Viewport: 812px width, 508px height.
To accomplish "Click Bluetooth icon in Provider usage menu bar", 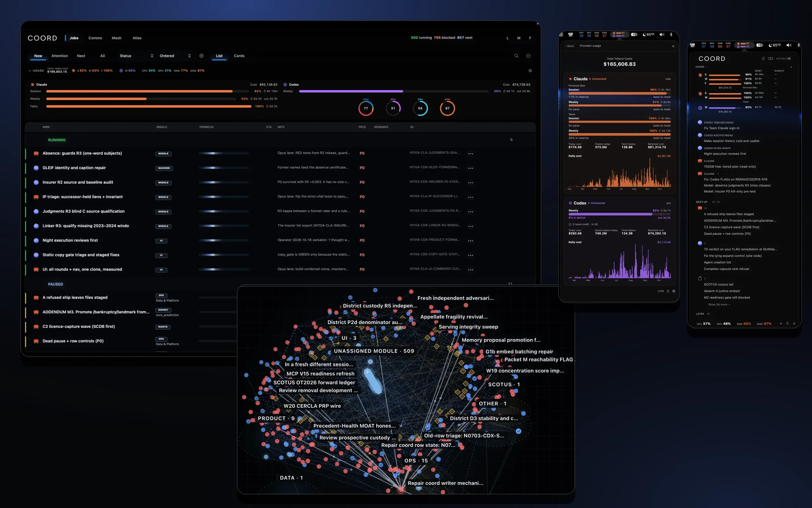I will point(671,35).
